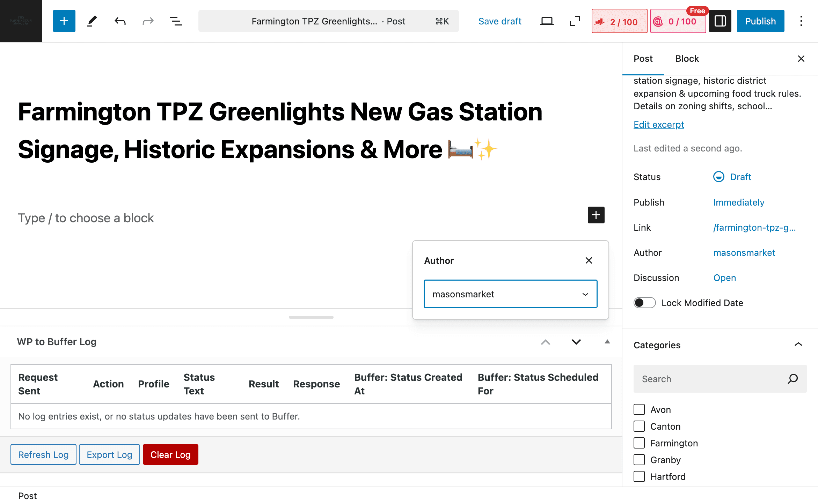Image resolution: width=818 pixels, height=504 pixels.
Task: Click the 'Buffer: Status Created At' header
Action: 408,384
